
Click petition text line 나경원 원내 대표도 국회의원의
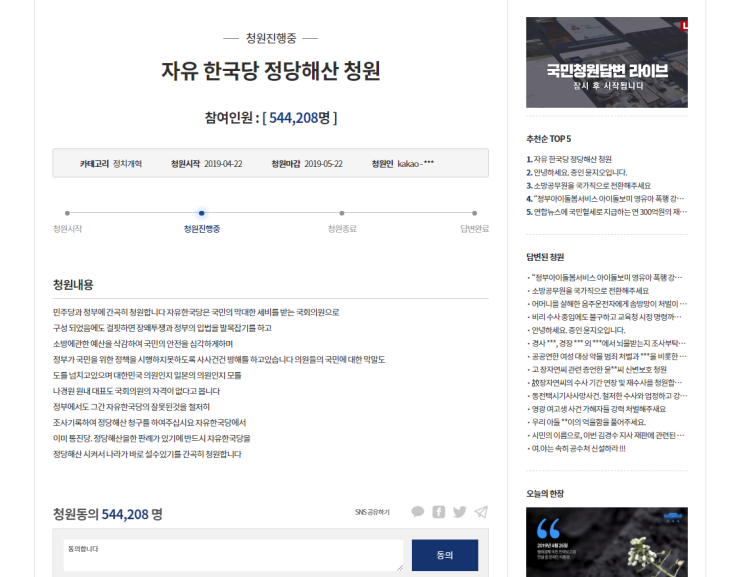click(136, 391)
